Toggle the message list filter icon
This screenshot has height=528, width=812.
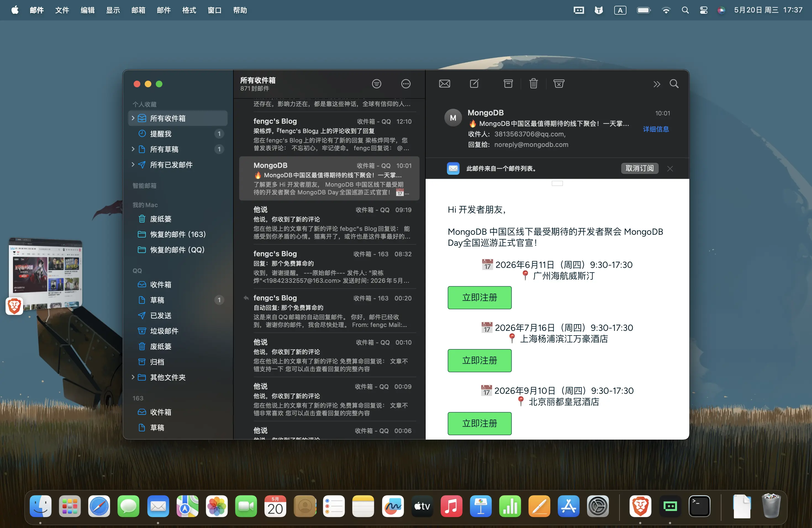[376, 84]
